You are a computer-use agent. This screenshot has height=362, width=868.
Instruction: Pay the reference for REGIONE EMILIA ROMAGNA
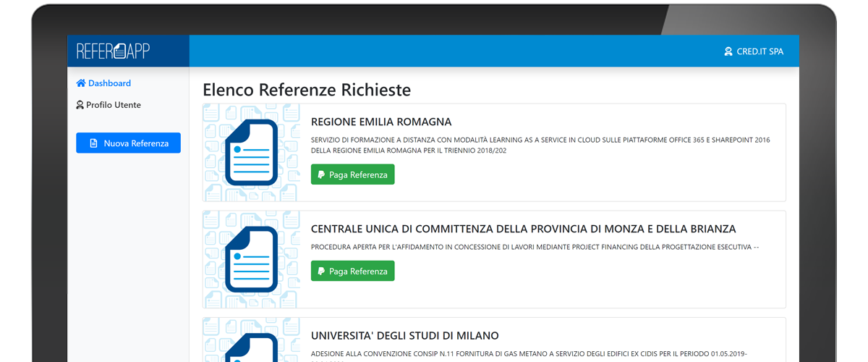(353, 174)
